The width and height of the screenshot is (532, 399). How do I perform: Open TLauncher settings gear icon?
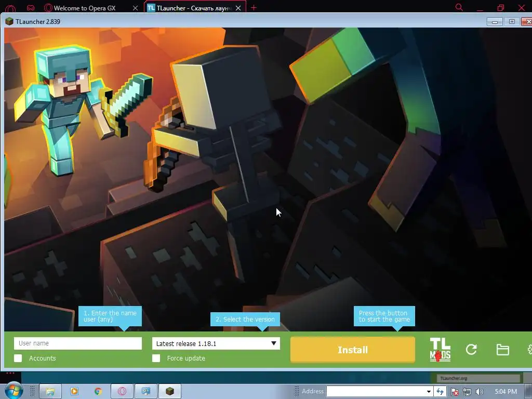pos(529,350)
